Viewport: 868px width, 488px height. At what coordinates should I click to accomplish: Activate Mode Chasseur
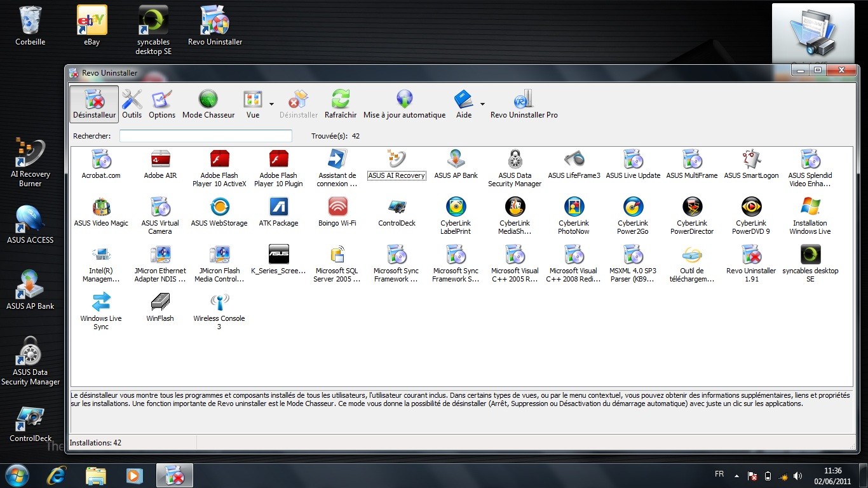click(x=208, y=104)
